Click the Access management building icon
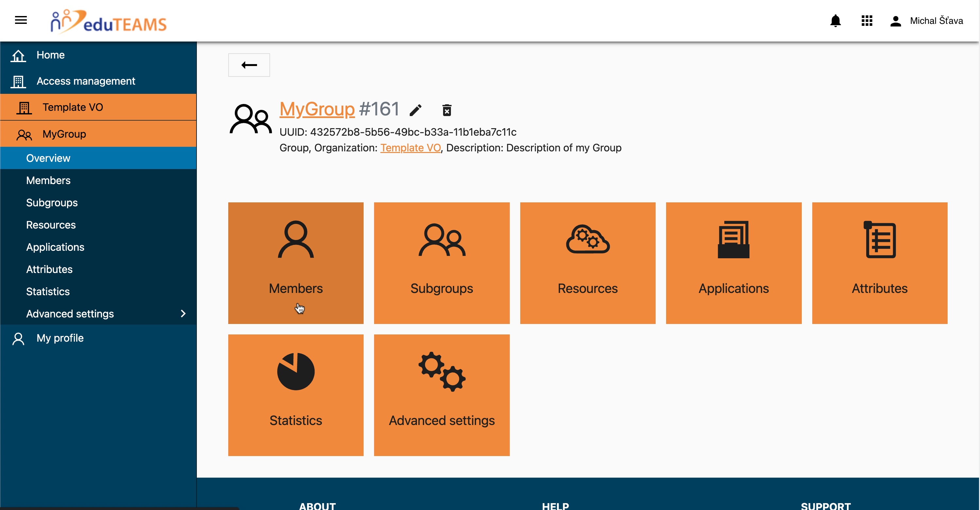 [x=18, y=81]
